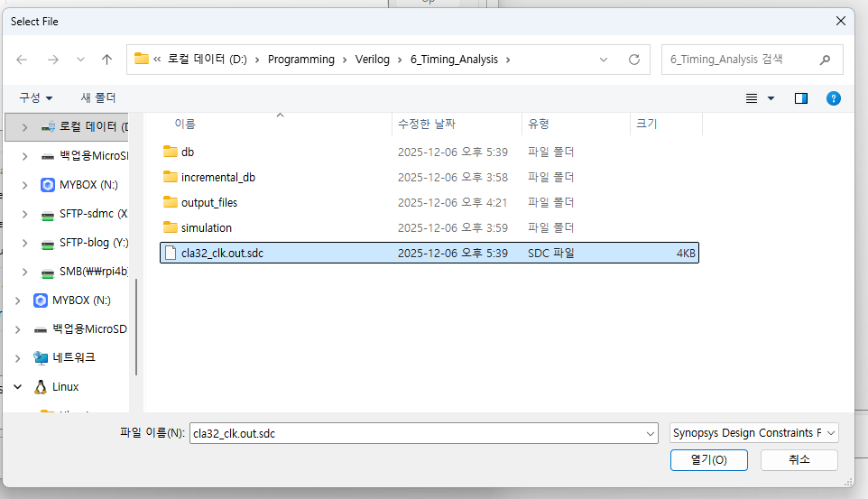Expand address path overflow chevrons
This screenshot has width=868, height=499.
pos(157,60)
